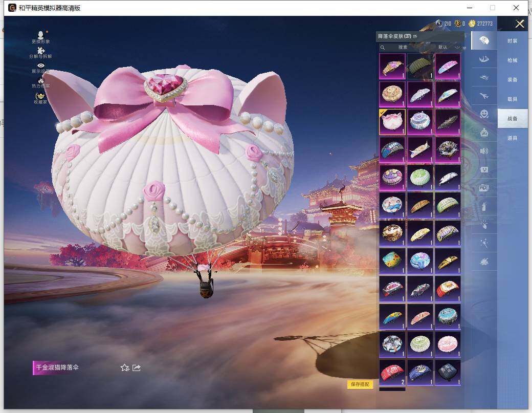Select the equipped pink cat parachute thumbnail
This screenshot has height=413, width=532.
pyautogui.click(x=392, y=121)
